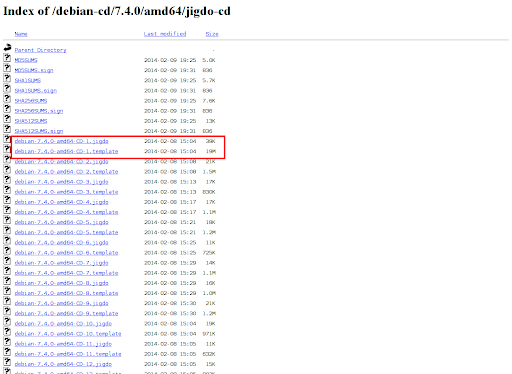
Task: Download debian-7.4.0-amd64-CD-10.jigdo
Action: 63,324
